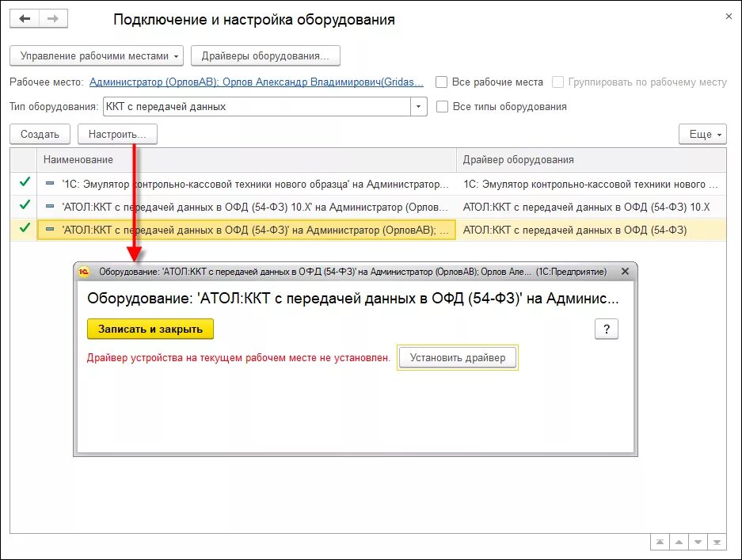
Task: Click the Создать button
Action: 40,134
